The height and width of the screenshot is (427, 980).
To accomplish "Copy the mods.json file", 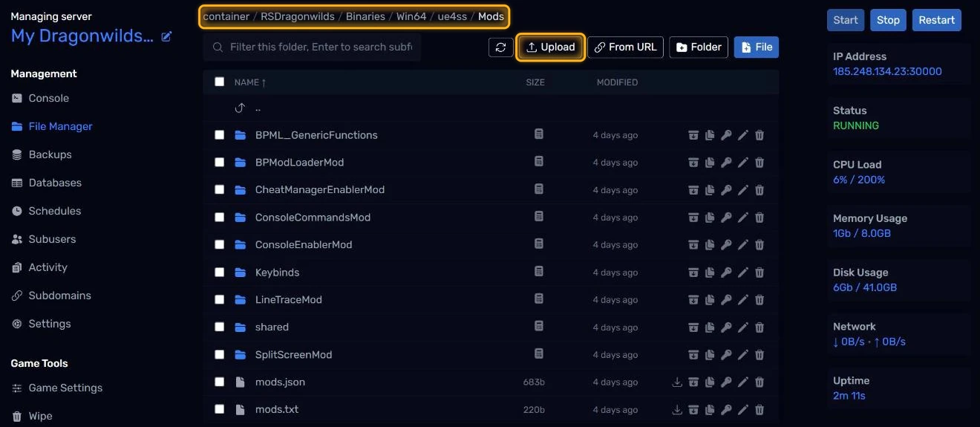I will [x=710, y=382].
